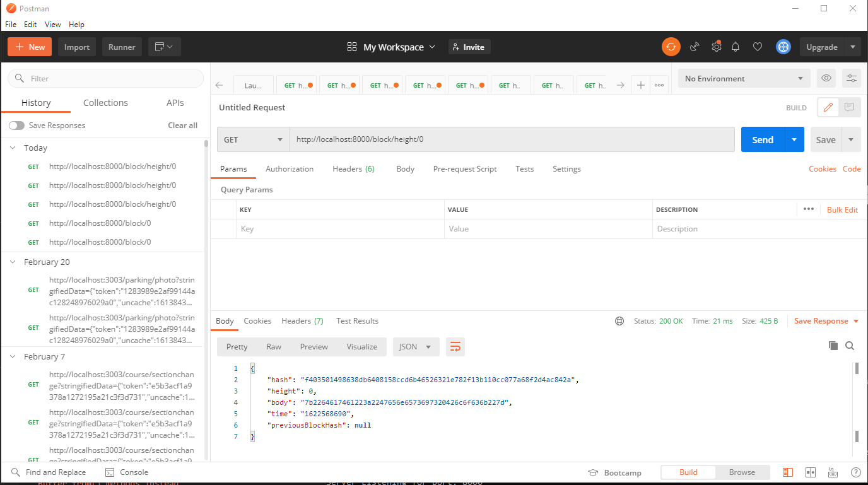This screenshot has width=868, height=485.
Task: Open Pre-request Script tab
Action: tap(465, 169)
